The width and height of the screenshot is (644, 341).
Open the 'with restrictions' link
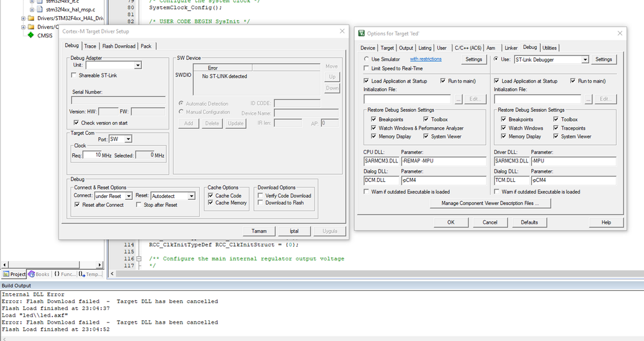click(x=425, y=59)
